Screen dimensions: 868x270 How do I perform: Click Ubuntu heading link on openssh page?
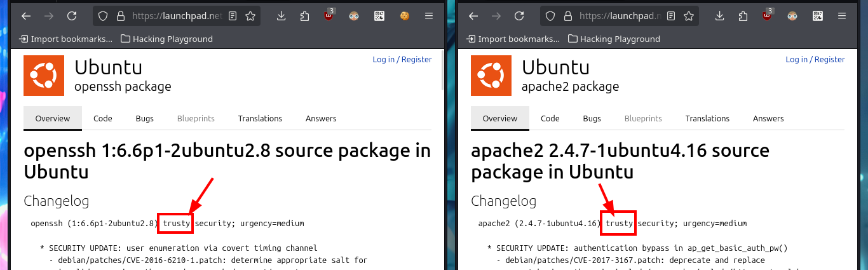click(108, 67)
